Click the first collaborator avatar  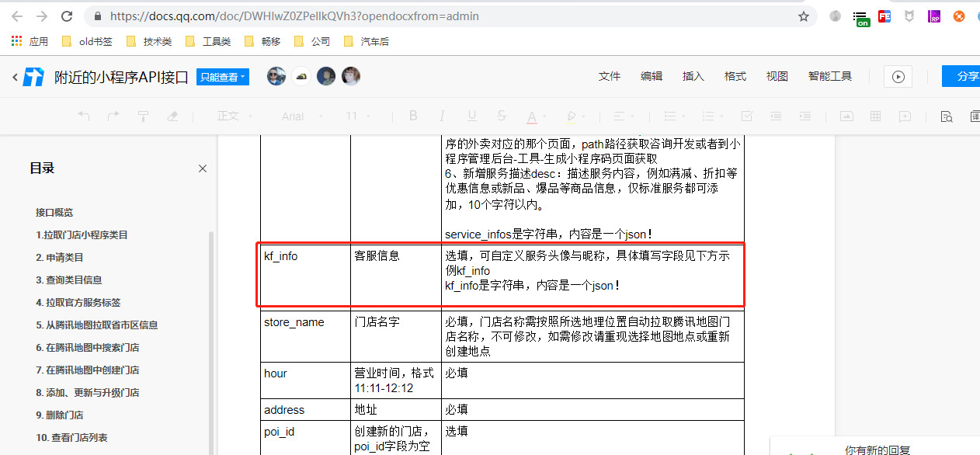pos(276,76)
